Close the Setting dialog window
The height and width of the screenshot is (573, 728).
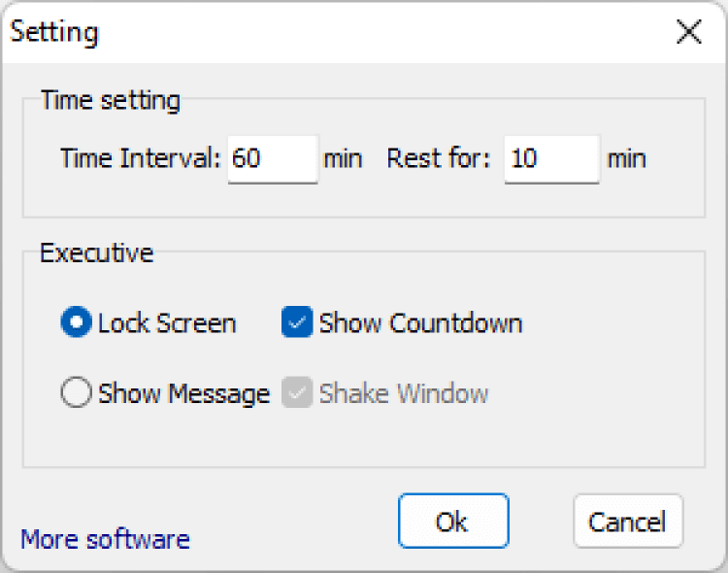tap(688, 32)
